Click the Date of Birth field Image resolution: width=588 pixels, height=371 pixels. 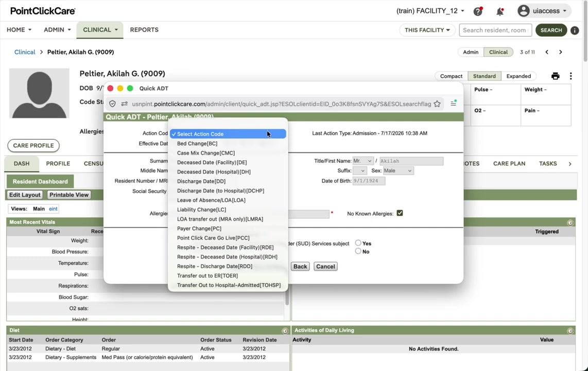click(x=369, y=181)
